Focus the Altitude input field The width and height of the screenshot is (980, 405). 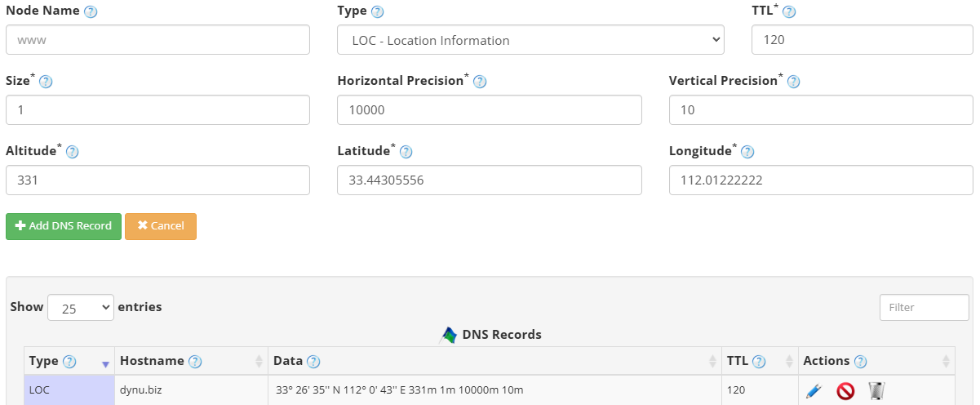click(x=157, y=180)
